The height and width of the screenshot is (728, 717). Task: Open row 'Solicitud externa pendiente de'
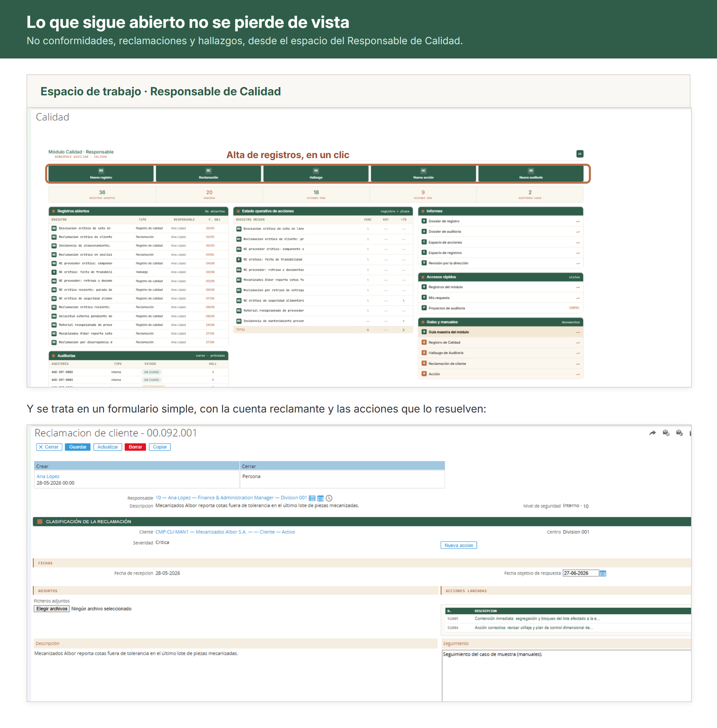coord(138,316)
